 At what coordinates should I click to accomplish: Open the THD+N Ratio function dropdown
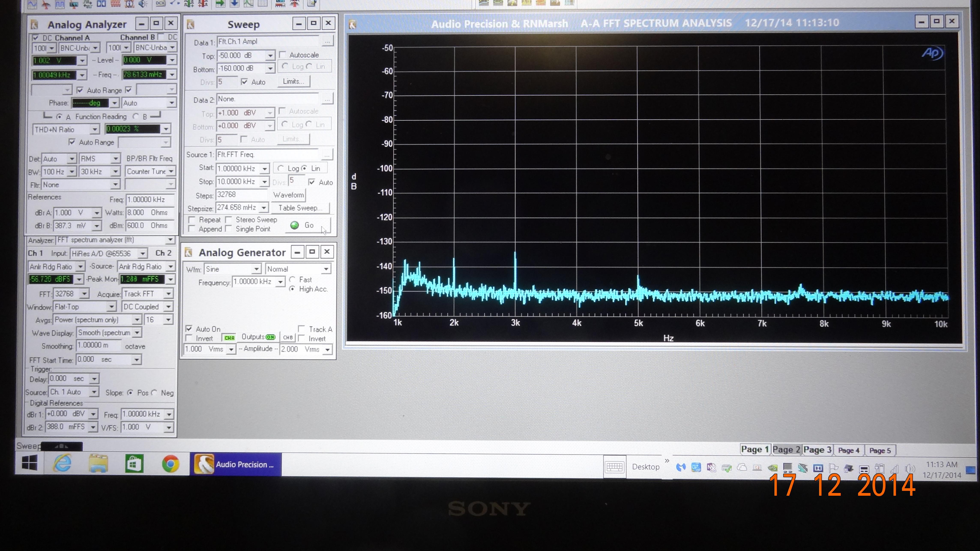(x=95, y=130)
